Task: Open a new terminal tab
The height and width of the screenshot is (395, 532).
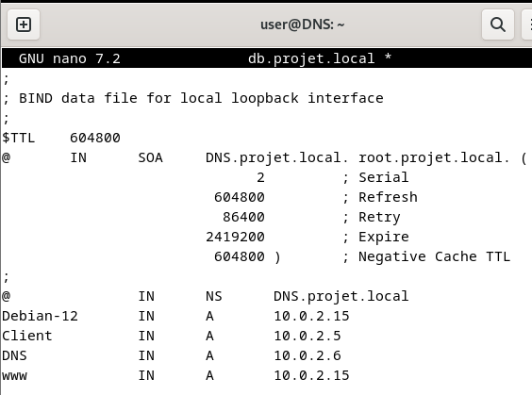Action: pos(24,25)
